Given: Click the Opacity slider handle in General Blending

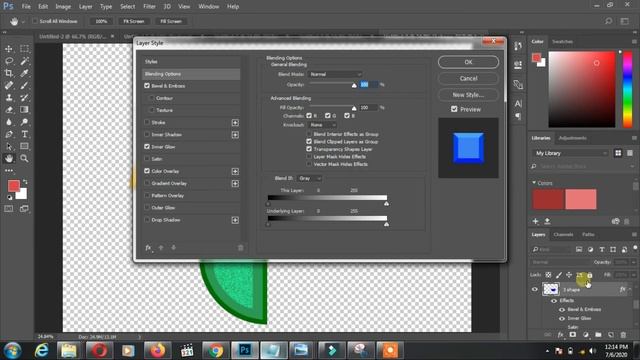Looking at the screenshot, I should click(x=354, y=85).
